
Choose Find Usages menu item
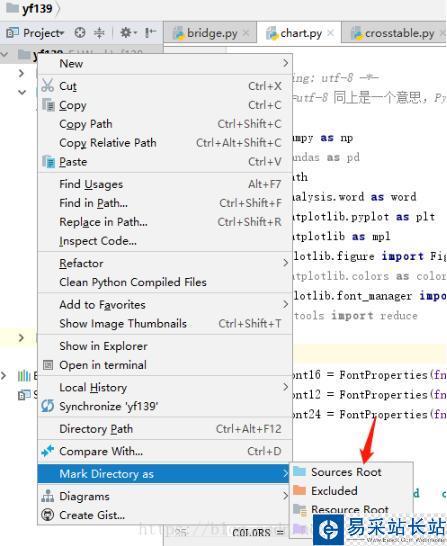pos(165,184)
